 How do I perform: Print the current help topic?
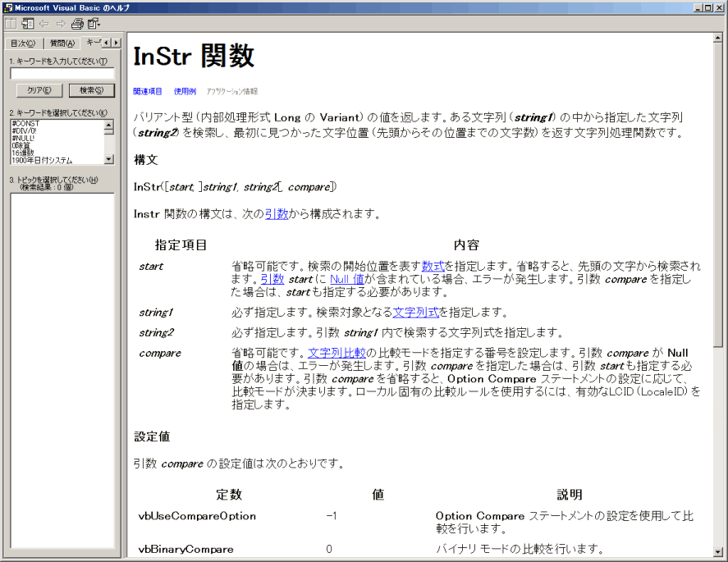point(76,24)
